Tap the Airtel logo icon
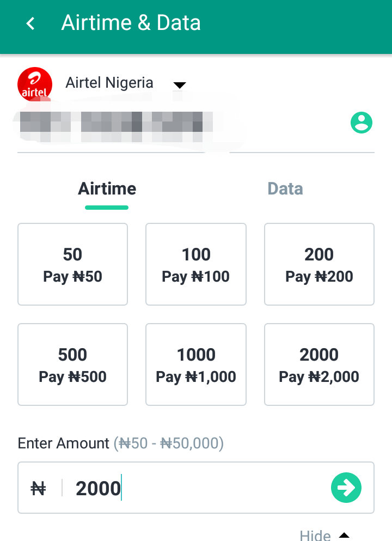 tap(35, 84)
